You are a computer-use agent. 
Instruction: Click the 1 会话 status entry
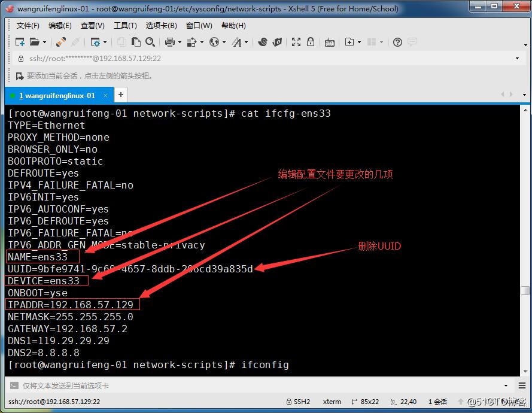(x=437, y=402)
